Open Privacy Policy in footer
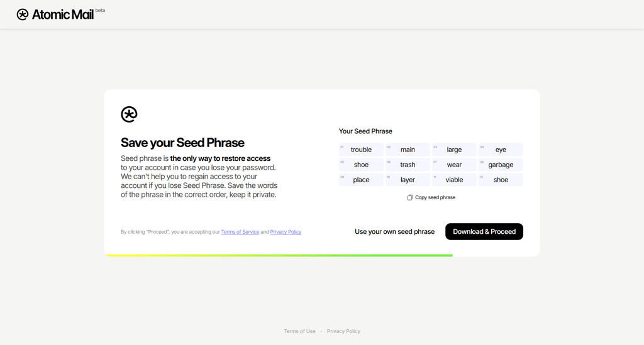The image size is (644, 345). click(x=343, y=331)
